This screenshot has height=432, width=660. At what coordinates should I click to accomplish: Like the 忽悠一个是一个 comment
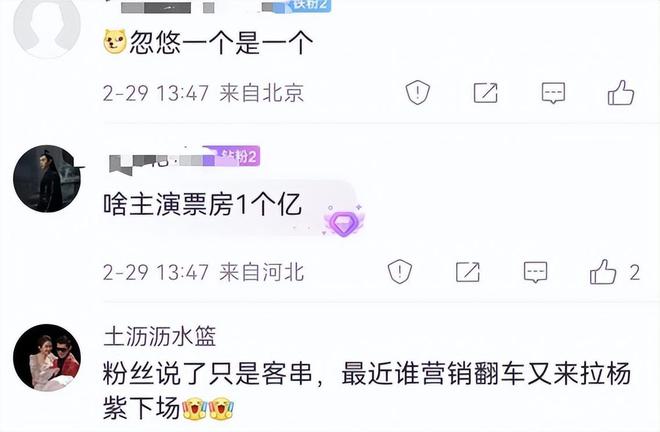(621, 93)
